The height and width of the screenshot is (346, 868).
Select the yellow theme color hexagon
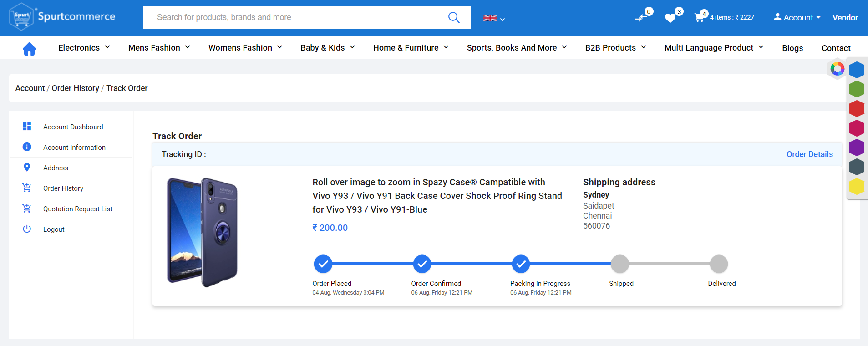[x=857, y=187]
